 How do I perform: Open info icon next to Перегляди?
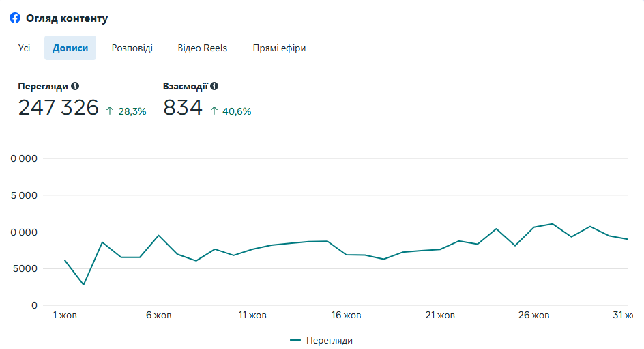[75, 86]
